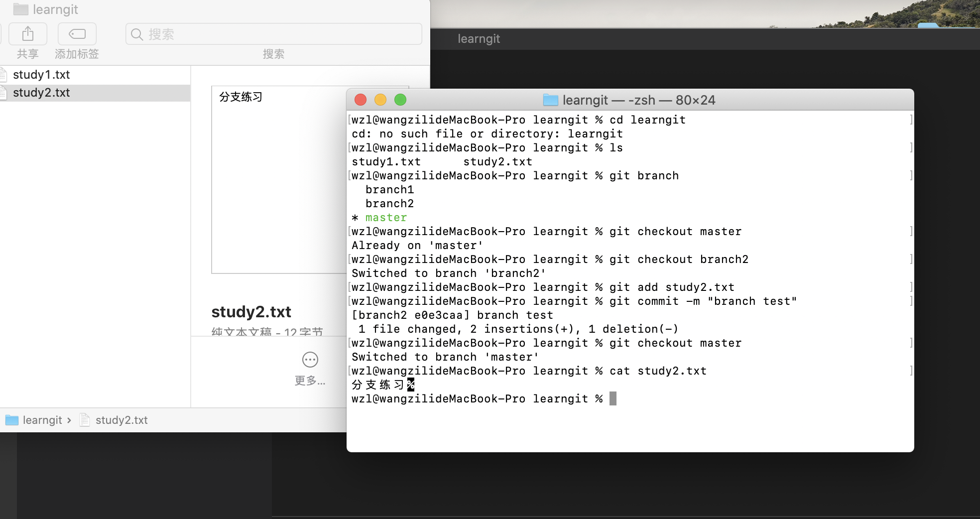Viewport: 980px width, 519px height.
Task: Click the Share icon in Finder toolbar
Action: coord(28,34)
